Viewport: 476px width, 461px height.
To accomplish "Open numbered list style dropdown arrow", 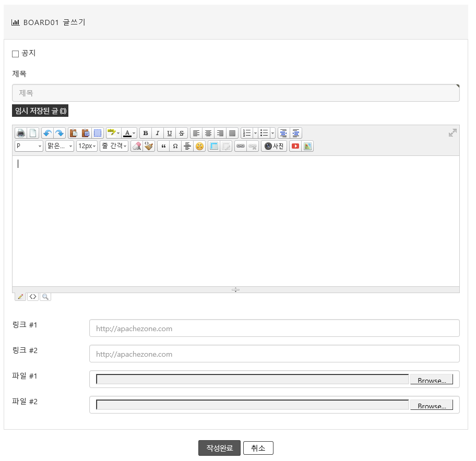I will [x=255, y=133].
